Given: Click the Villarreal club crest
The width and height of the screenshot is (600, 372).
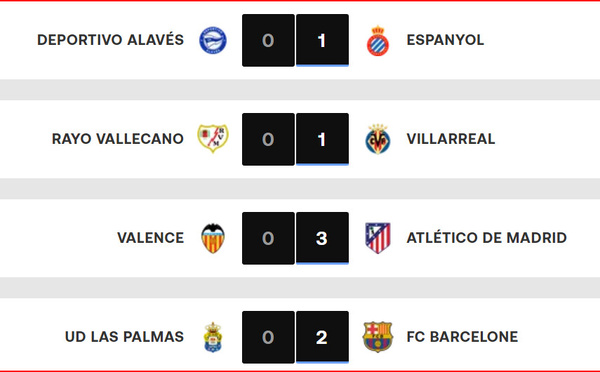Looking at the screenshot, I should click(x=378, y=139).
